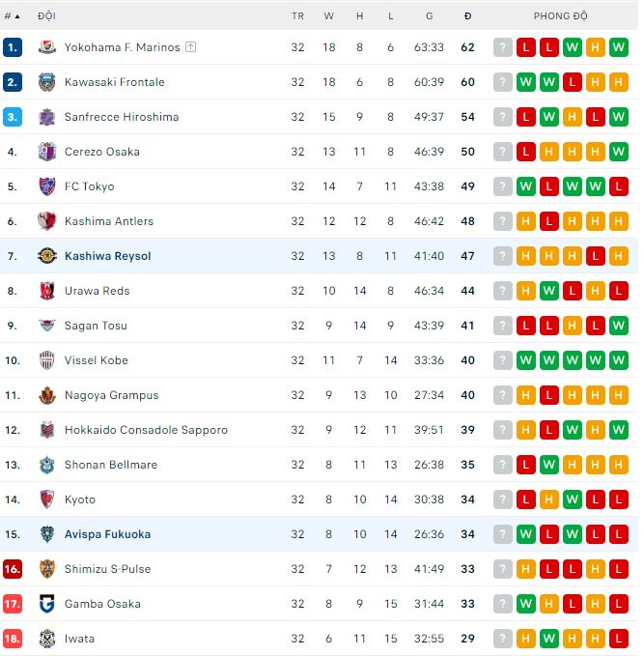Click the gray ? next-match badge for Cerezo Osaka
The width and height of the screenshot is (644, 656).
coord(503,152)
